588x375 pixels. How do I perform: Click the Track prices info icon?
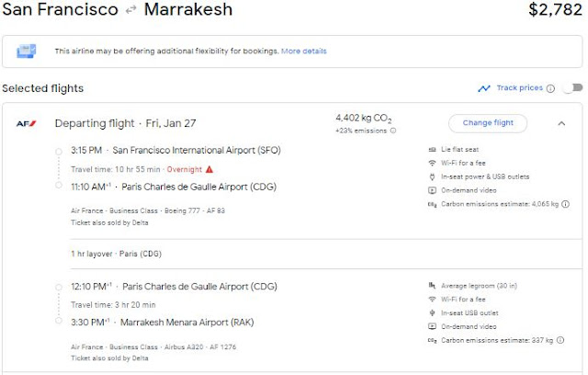tap(550, 89)
